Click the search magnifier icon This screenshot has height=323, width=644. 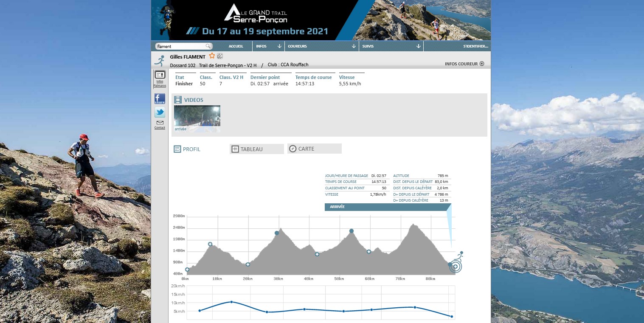[208, 46]
